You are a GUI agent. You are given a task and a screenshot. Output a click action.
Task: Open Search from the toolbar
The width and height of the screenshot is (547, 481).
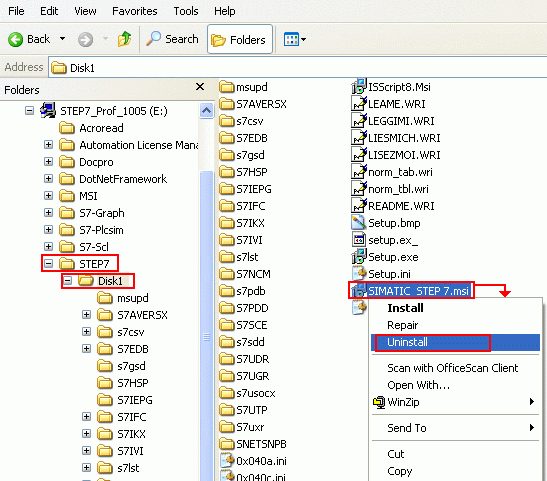point(172,39)
